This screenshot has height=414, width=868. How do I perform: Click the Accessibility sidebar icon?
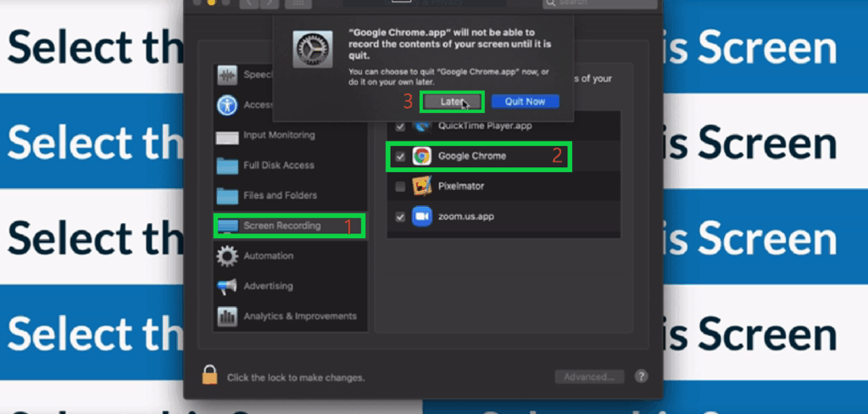[227, 105]
